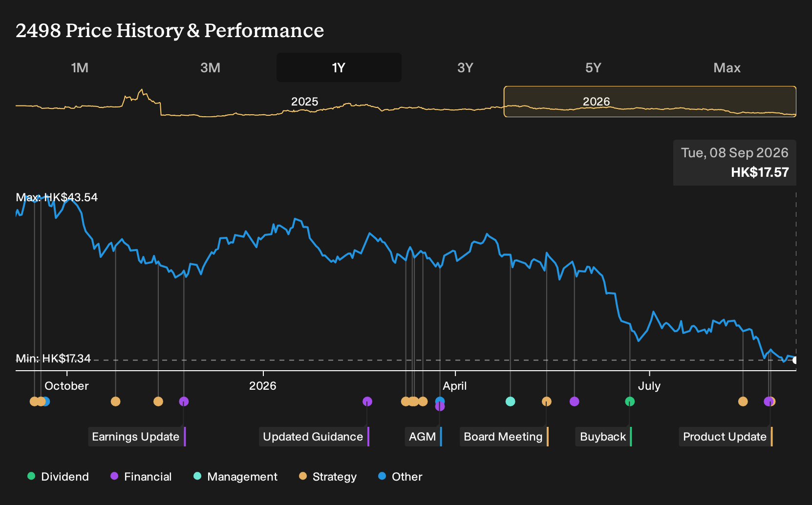812x505 pixels.
Task: Open the Board Meeting event label
Action: (x=504, y=437)
